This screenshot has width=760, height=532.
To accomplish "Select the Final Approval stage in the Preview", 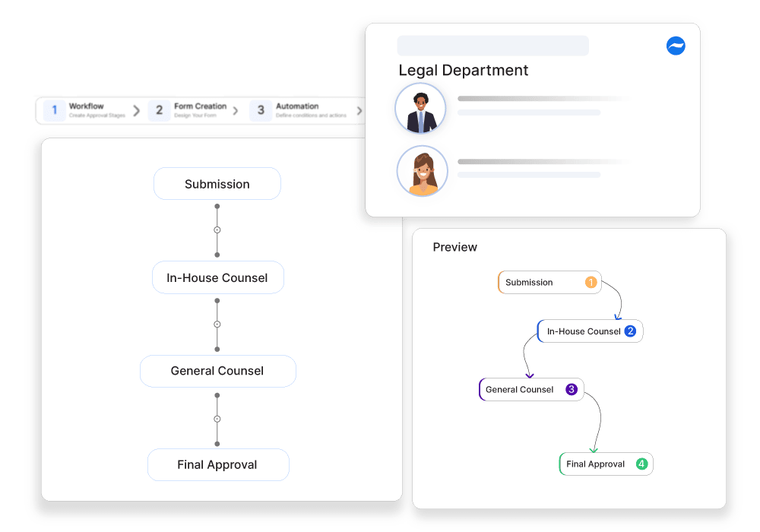I will click(x=600, y=464).
